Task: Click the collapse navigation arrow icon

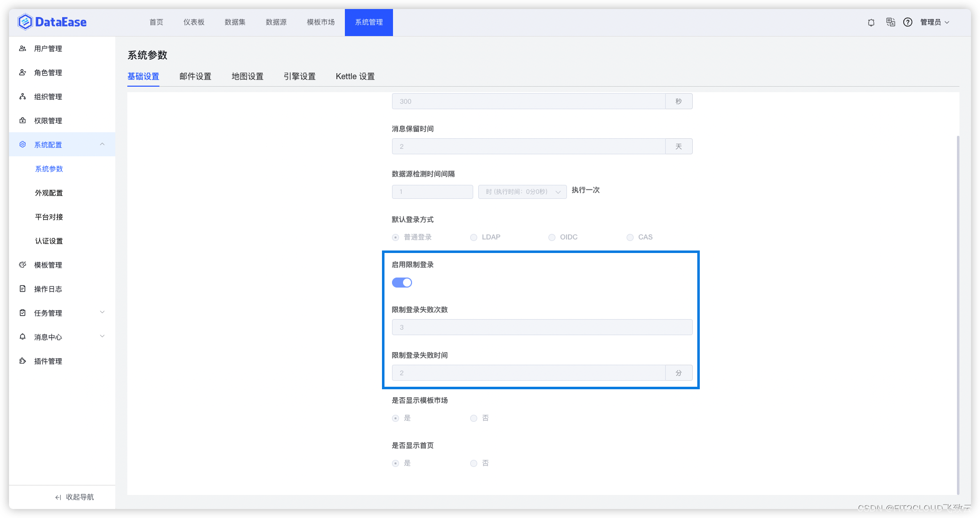Action: tap(58, 497)
